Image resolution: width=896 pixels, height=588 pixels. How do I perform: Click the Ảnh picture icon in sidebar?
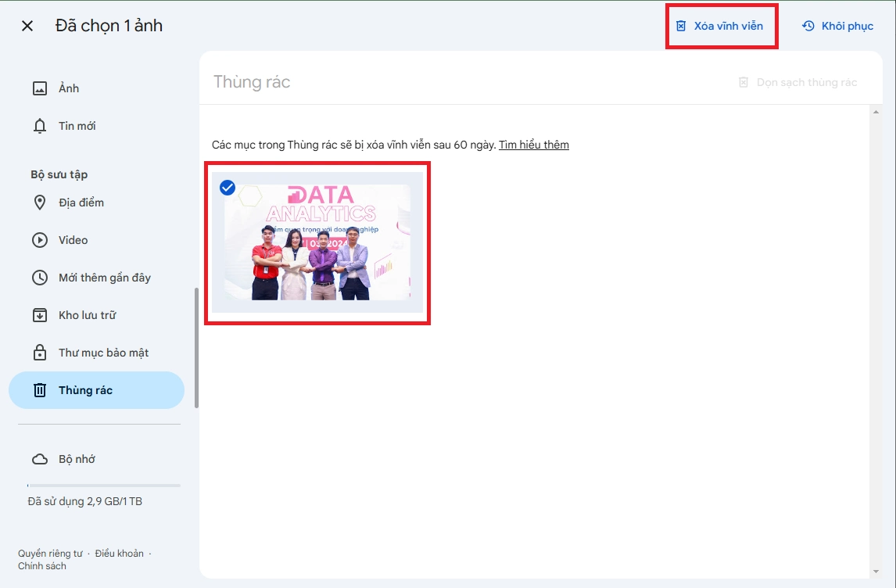(x=40, y=88)
